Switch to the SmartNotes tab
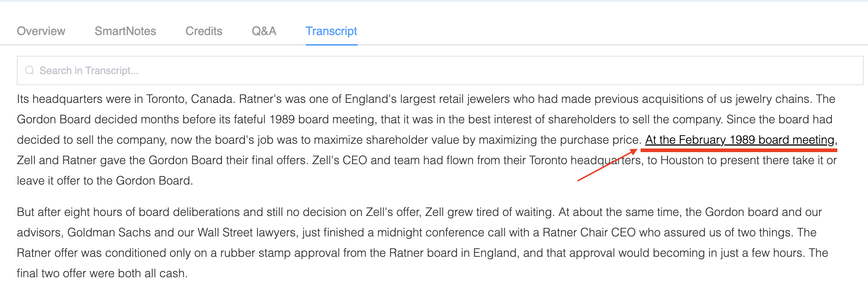This screenshot has width=868, height=286. point(125,31)
